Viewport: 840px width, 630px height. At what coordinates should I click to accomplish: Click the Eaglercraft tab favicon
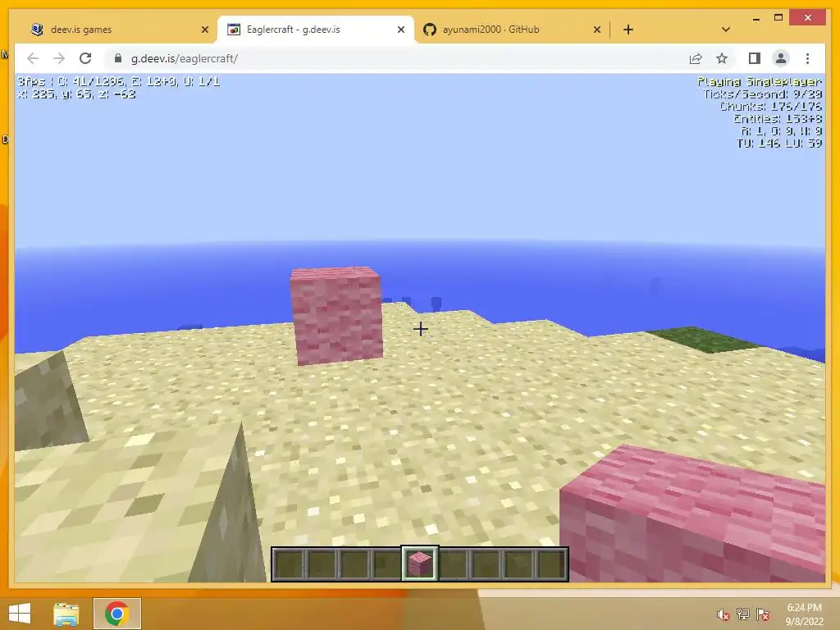234,30
